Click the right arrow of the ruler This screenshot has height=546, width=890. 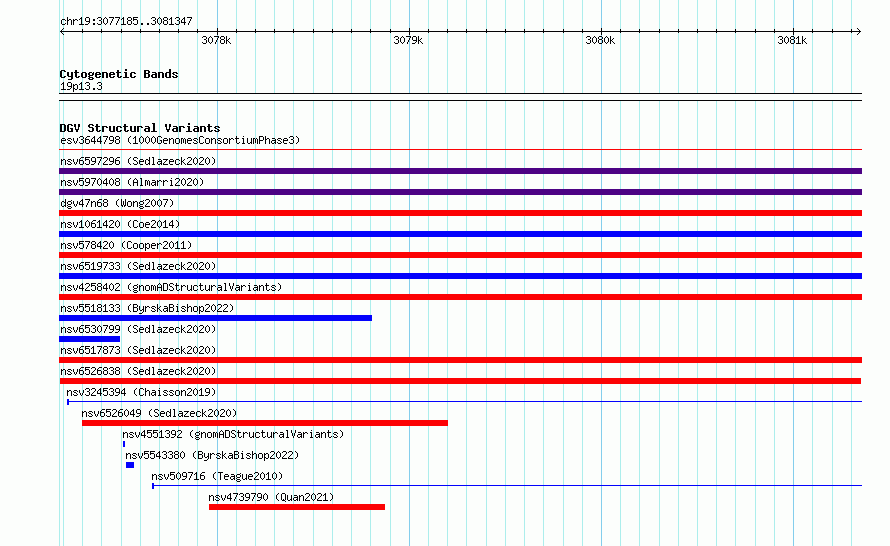pos(859,31)
